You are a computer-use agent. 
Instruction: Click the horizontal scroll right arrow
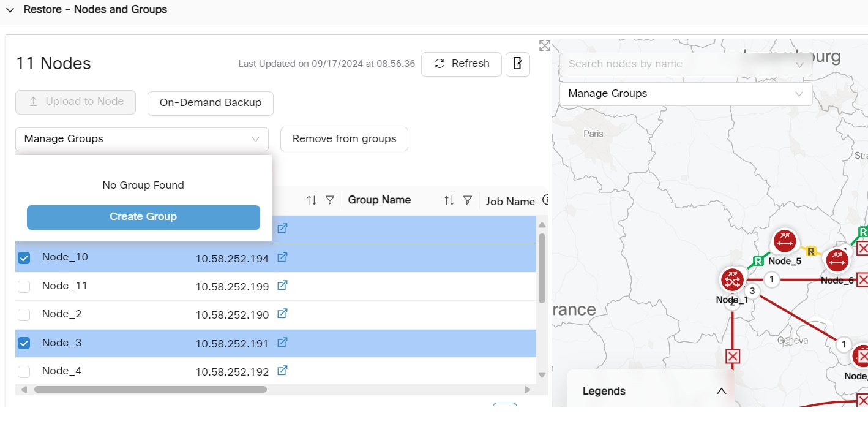(527, 389)
